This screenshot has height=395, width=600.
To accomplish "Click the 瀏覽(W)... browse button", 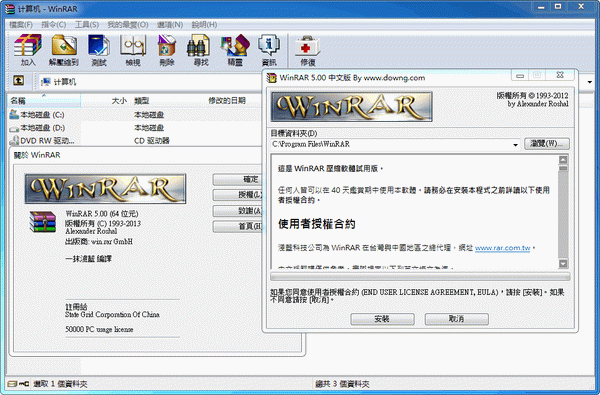I will click(x=547, y=144).
